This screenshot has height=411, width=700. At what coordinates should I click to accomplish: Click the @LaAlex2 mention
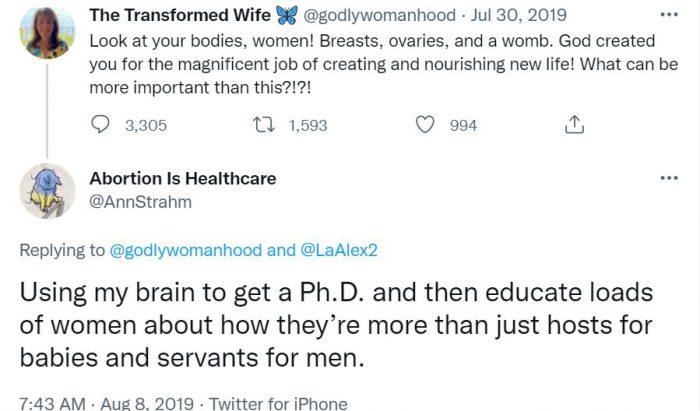[x=339, y=251]
